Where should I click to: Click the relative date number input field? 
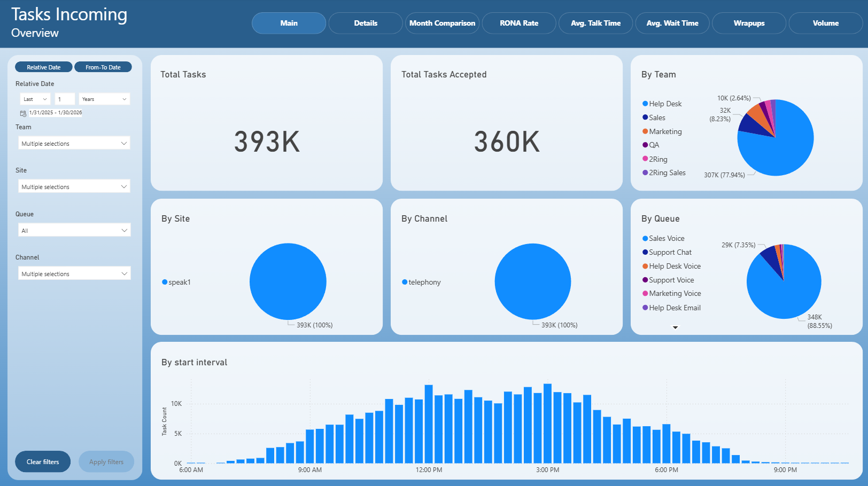click(65, 99)
